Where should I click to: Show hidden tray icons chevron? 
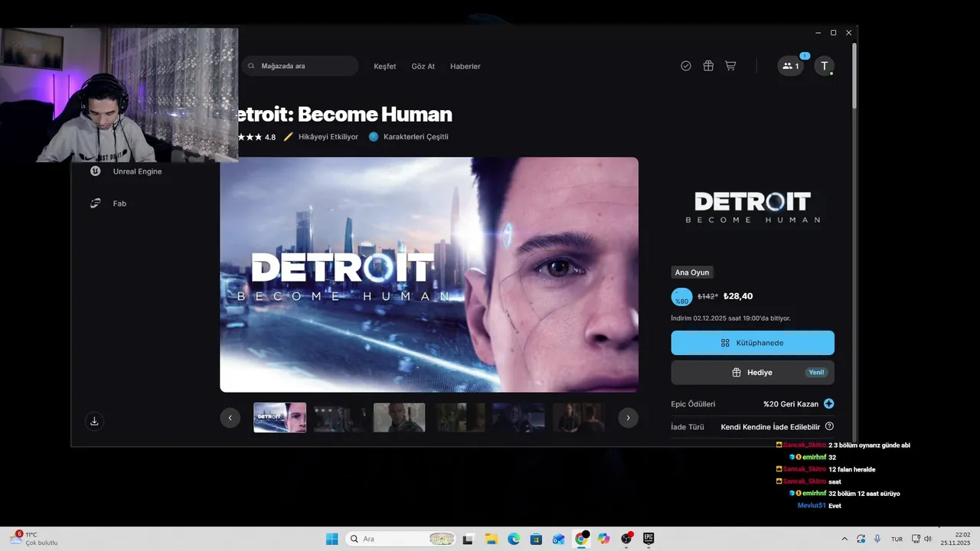tap(844, 539)
